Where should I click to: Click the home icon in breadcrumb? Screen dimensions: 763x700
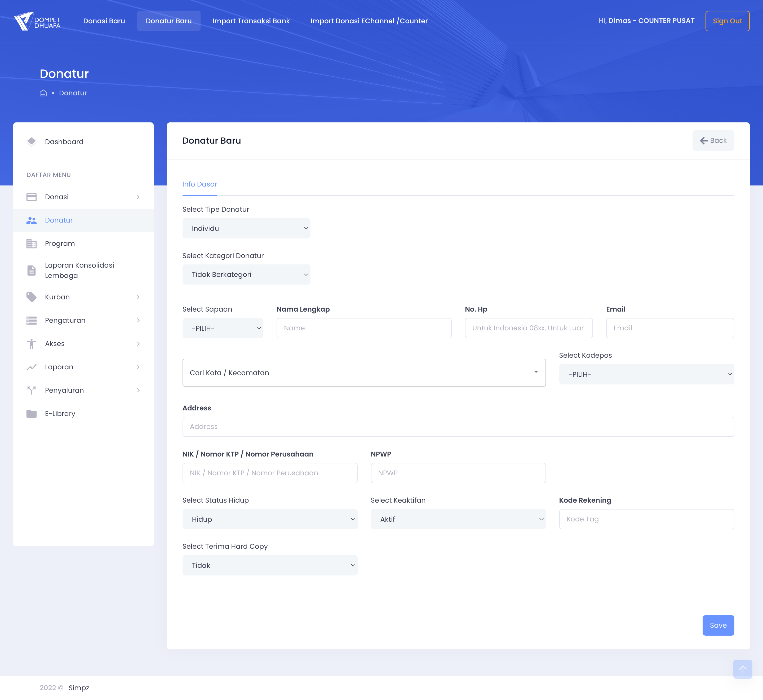43,93
